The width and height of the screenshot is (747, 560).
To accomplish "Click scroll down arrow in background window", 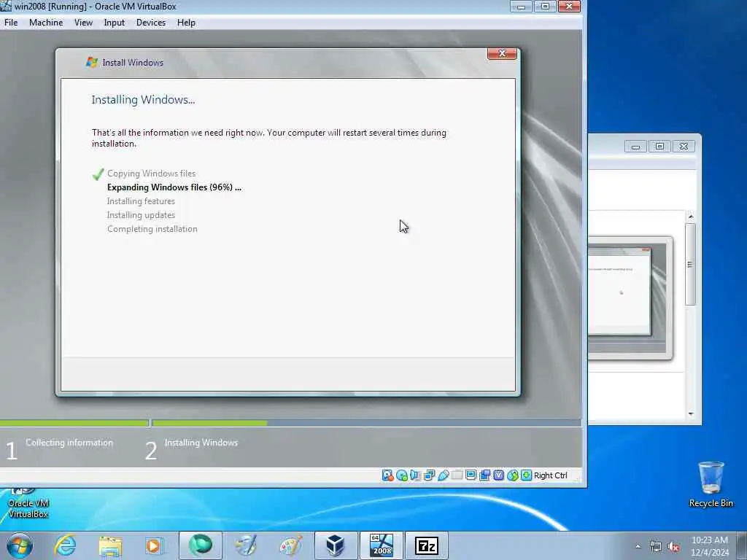I will [x=691, y=414].
